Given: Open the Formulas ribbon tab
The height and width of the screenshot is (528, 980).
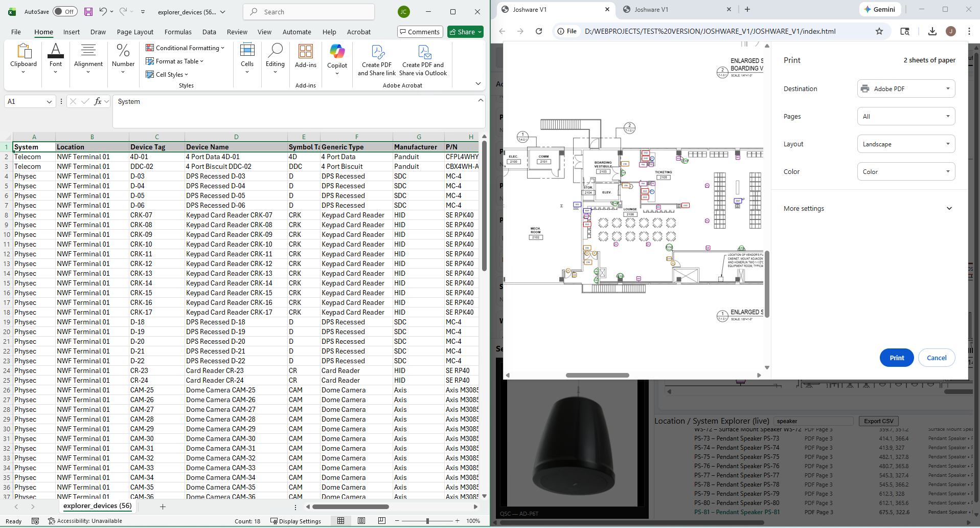Looking at the screenshot, I should [178, 32].
